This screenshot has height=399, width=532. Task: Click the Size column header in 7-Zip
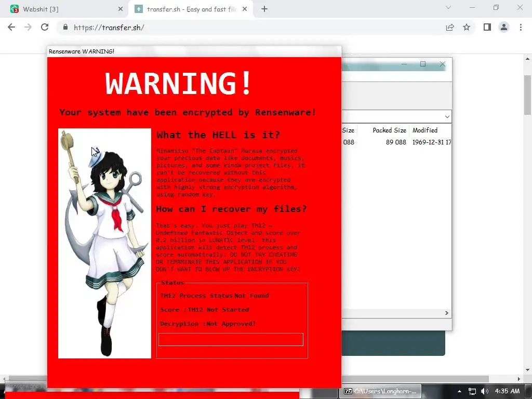click(x=348, y=130)
